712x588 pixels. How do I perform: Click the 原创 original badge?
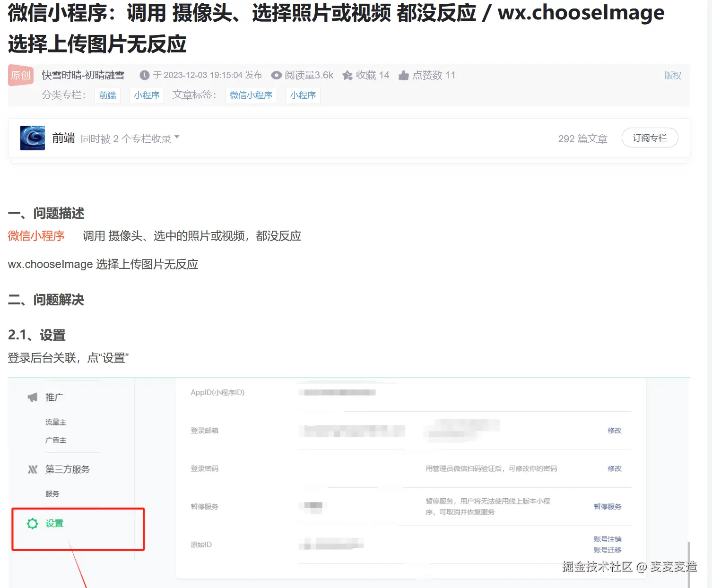click(x=21, y=75)
